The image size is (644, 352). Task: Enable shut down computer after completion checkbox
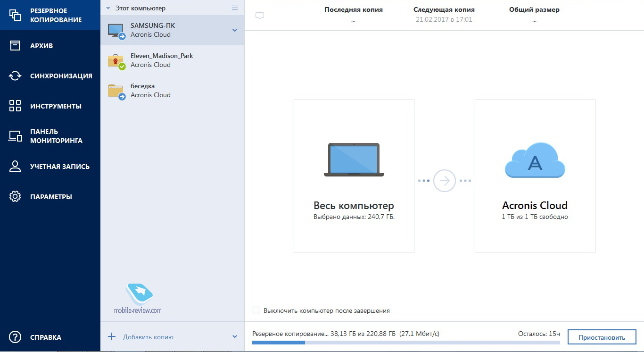(x=256, y=310)
